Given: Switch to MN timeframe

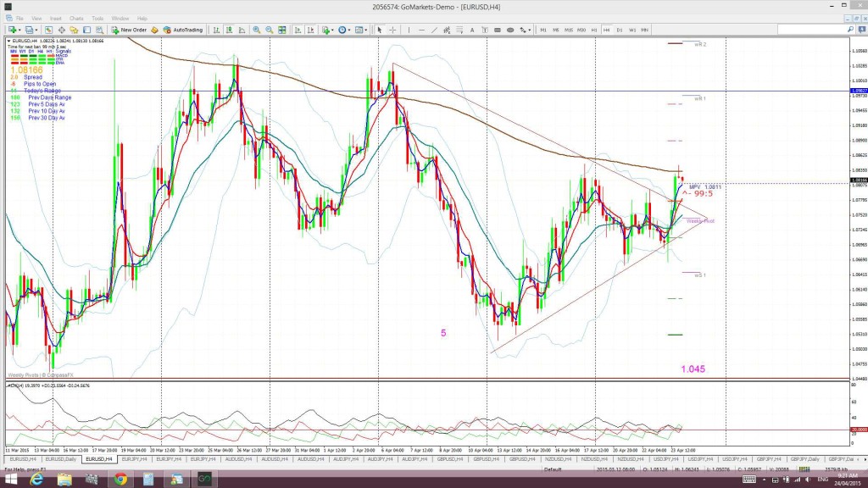Looking at the screenshot, I should (645, 30).
